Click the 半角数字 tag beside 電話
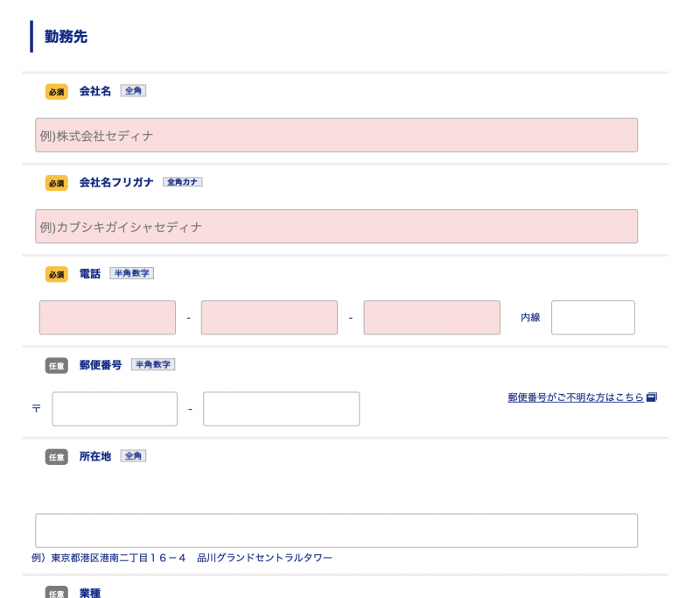700x598 pixels. pos(131,273)
